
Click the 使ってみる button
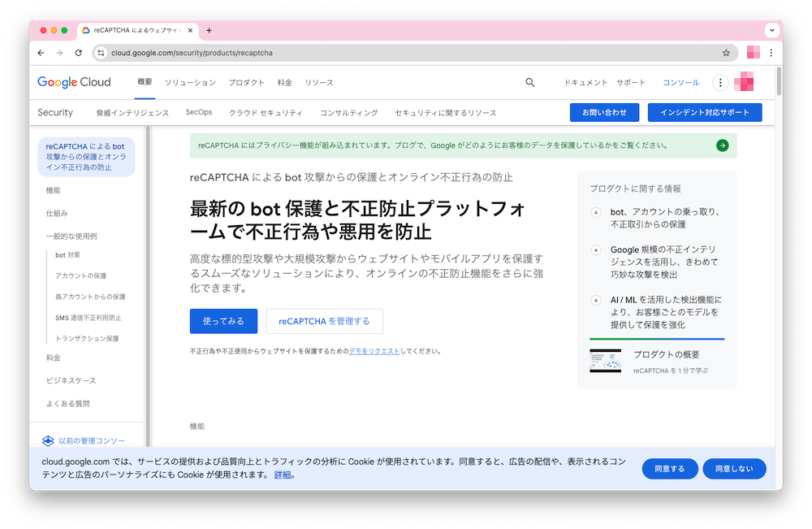coord(223,321)
